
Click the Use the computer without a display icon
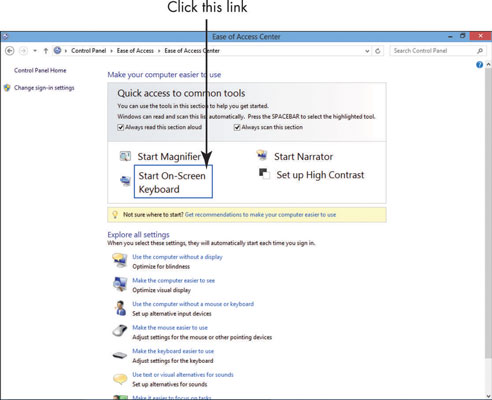pos(120,260)
